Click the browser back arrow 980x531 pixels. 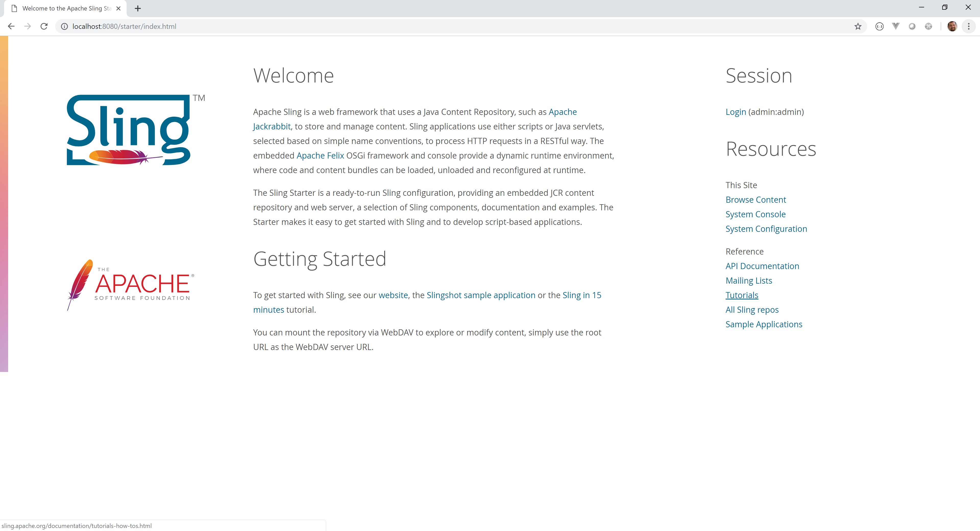tap(11, 26)
